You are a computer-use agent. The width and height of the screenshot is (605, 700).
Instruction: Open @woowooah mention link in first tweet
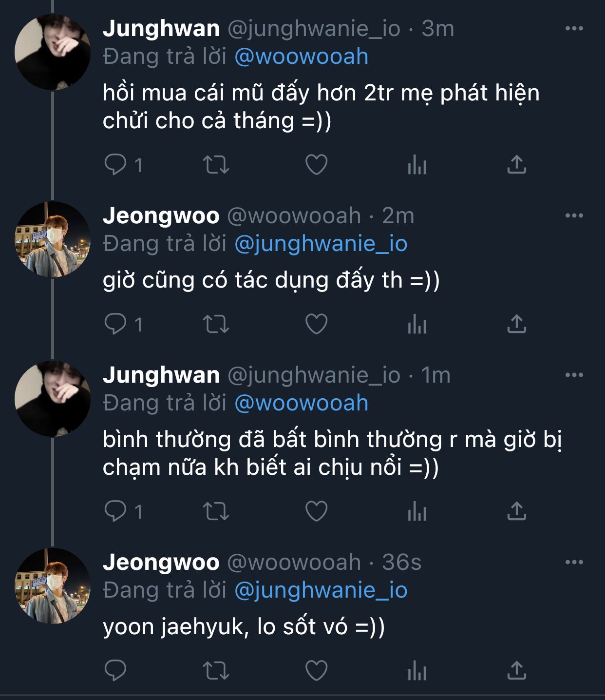[301, 57]
